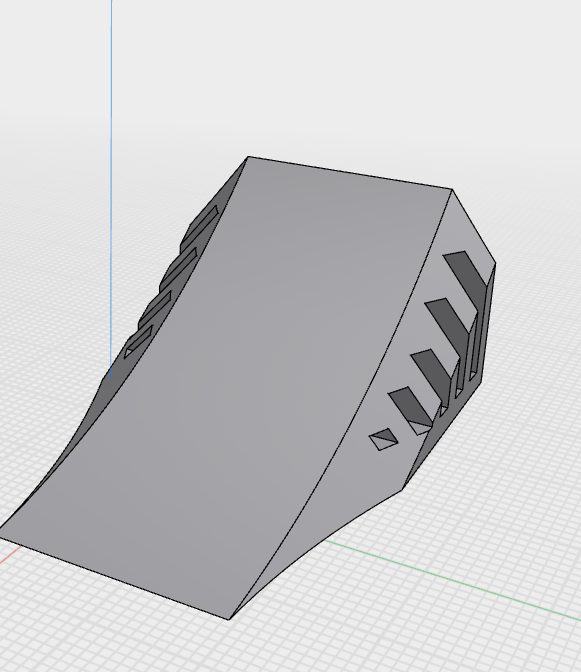The width and height of the screenshot is (581, 672).
Task: Select the small diamond-shaped hole on the side face
Action: pos(383,439)
